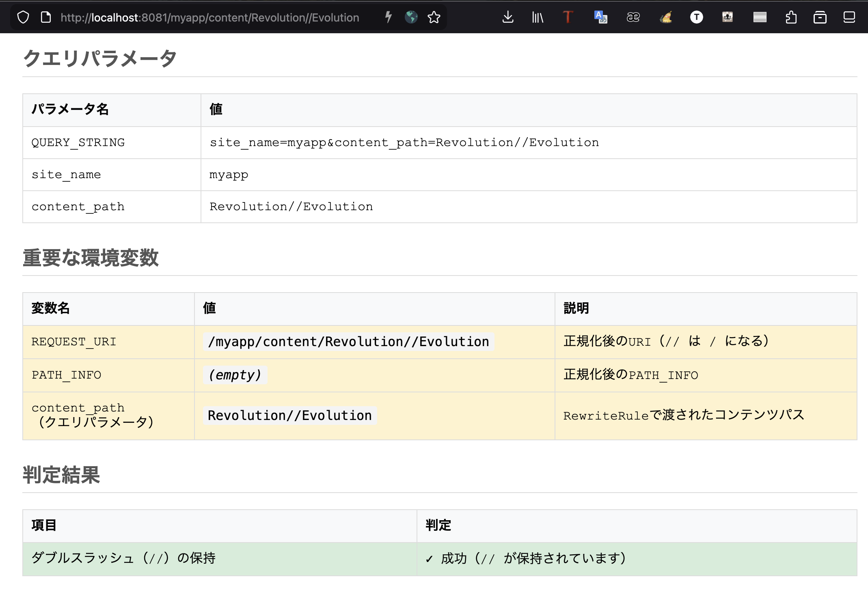Open the tracking protection shield panel
868x590 pixels.
point(23,17)
